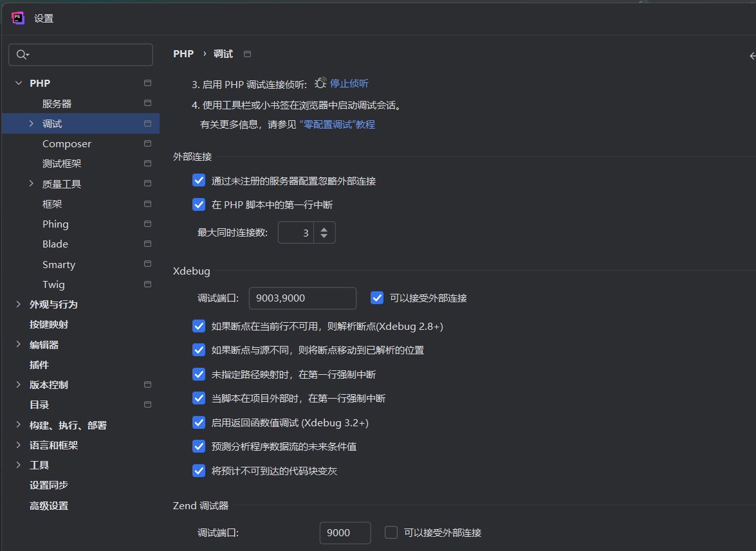Image resolution: width=756 pixels, height=551 pixels.
Task: Open the "零配置调试"教程 link
Action: click(x=337, y=124)
